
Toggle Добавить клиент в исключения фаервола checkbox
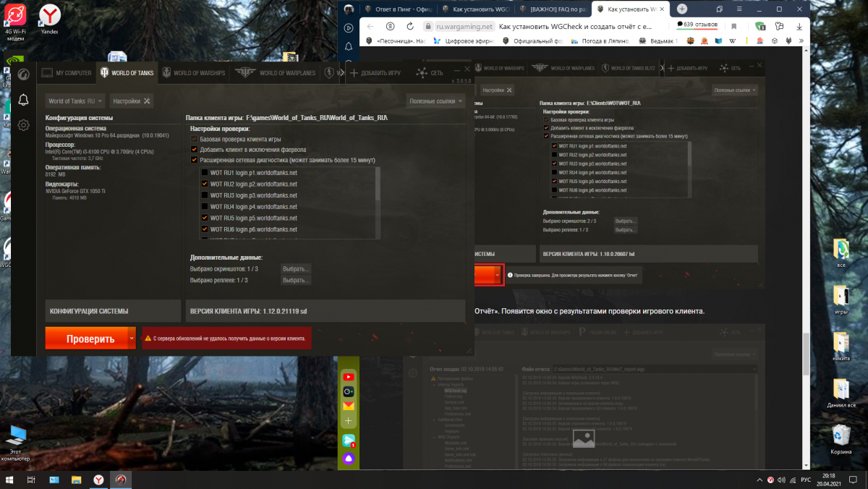pos(194,150)
